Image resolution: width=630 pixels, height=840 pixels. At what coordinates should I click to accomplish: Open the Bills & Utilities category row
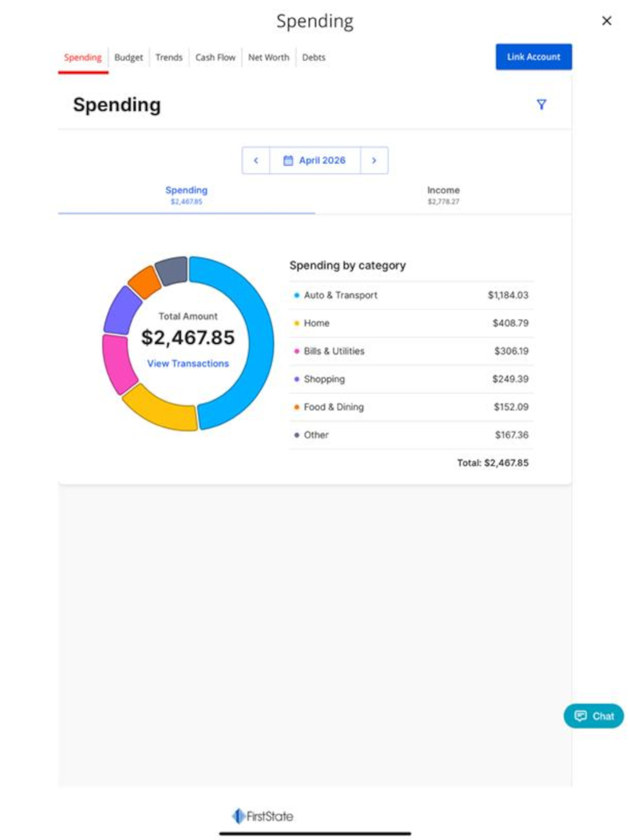pyautogui.click(x=411, y=351)
